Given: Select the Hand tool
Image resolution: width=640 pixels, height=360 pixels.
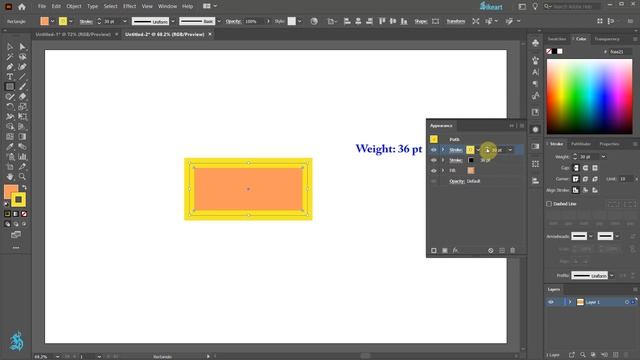Looking at the screenshot, I should click(10, 177).
